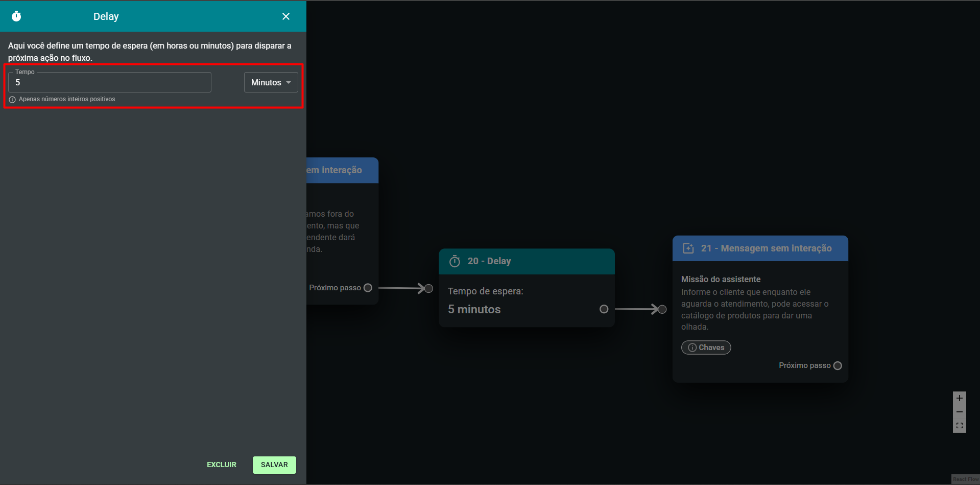
Task: Close the Delay side panel
Action: click(x=286, y=16)
